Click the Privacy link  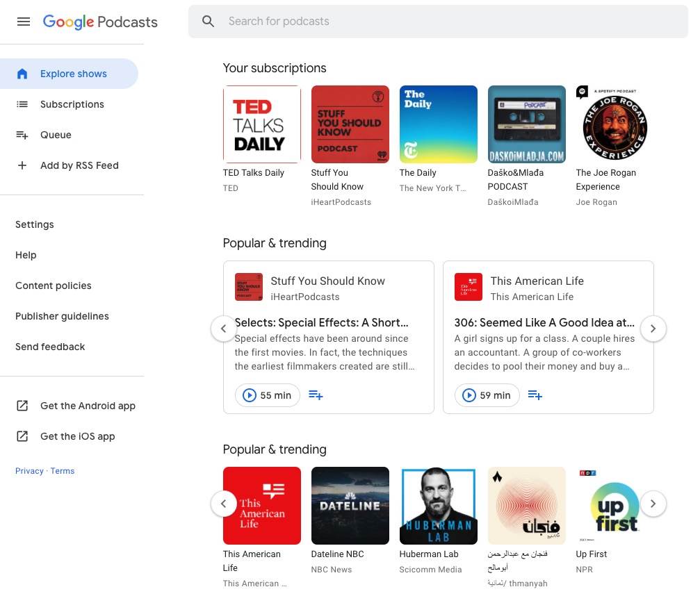coord(29,471)
